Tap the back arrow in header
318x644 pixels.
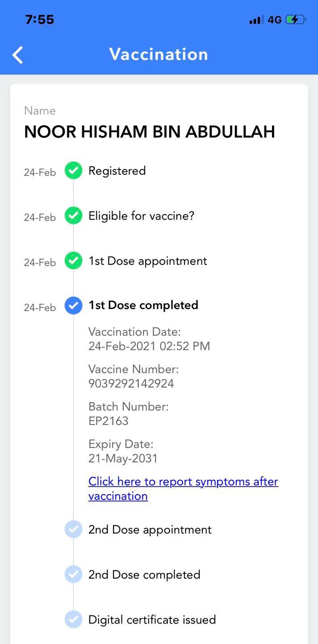click(18, 55)
